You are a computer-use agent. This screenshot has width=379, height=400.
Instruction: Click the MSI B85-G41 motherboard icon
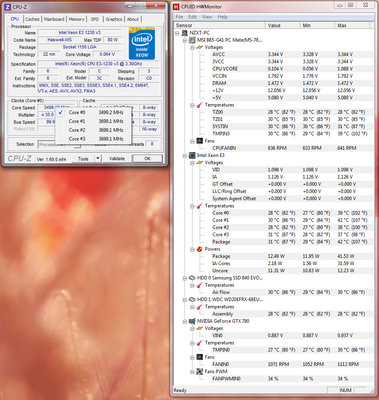tap(192, 40)
